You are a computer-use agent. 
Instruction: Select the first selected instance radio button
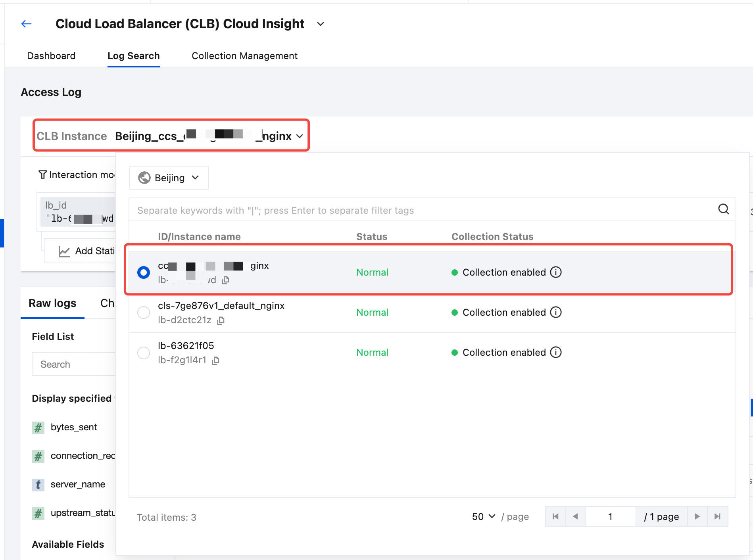[144, 272]
